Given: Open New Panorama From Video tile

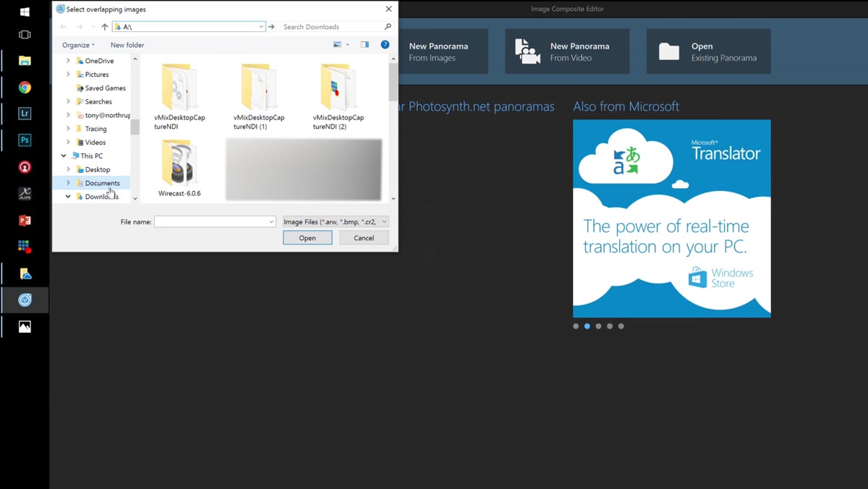Looking at the screenshot, I should pos(567,51).
